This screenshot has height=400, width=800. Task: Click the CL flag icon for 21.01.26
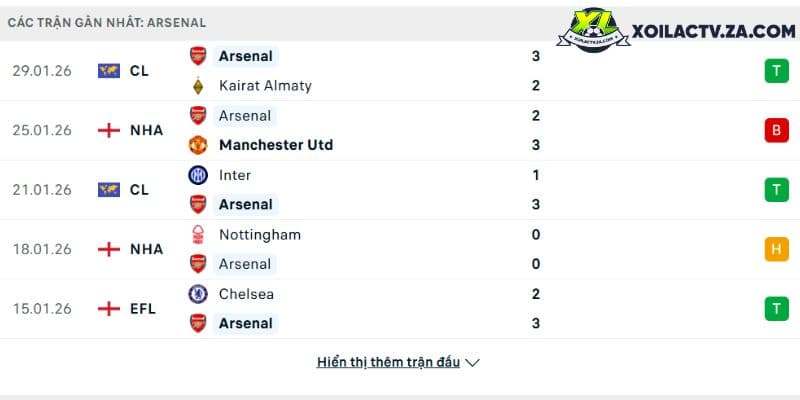(x=109, y=190)
